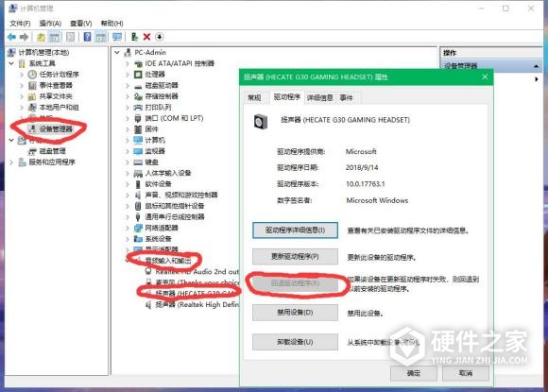Select 声音、视频和游戏控制器 category
Viewport: 548px width, 392px height.
[x=181, y=195]
